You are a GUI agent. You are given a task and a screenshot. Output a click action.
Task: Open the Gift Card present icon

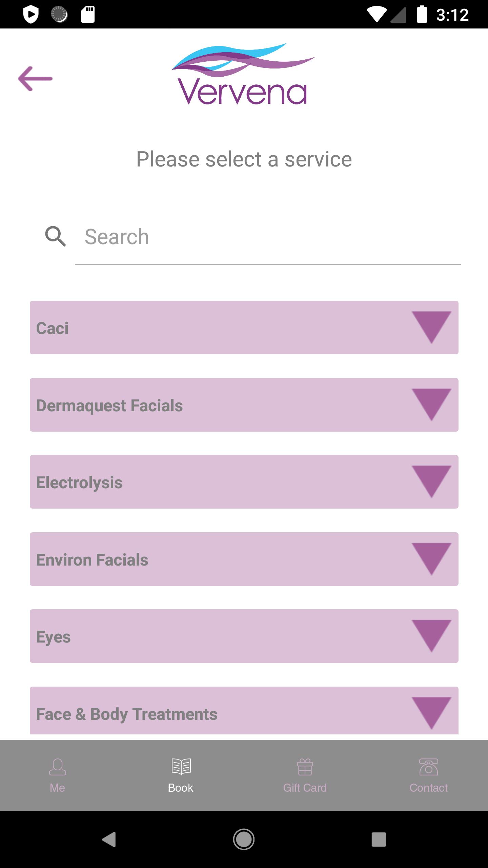tap(305, 767)
